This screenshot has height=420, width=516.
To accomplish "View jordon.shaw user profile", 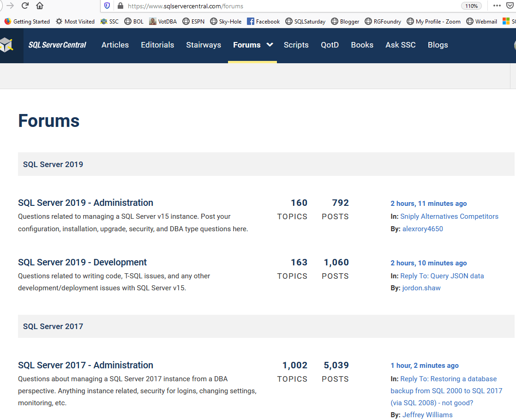I will coord(421,288).
